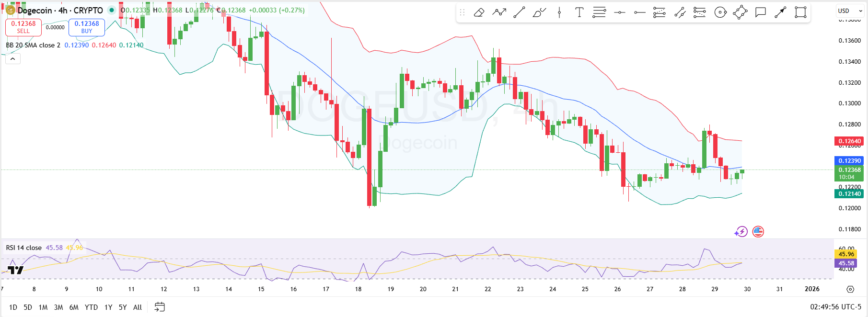Select the Rectangle shape tool

(x=800, y=12)
